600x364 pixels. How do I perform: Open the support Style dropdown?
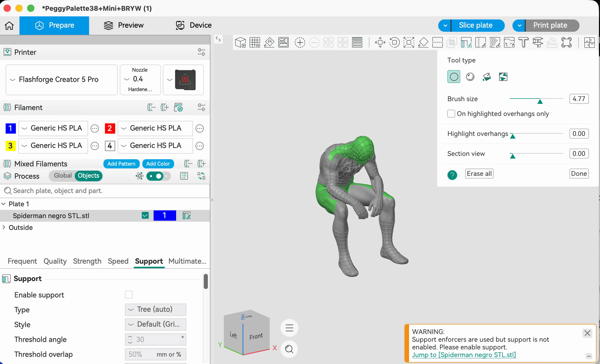click(155, 324)
